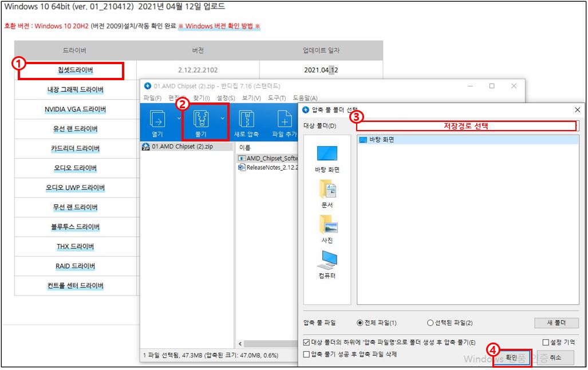Open the 오디오 드라이버 link
The height and width of the screenshot is (370, 588).
(75, 168)
